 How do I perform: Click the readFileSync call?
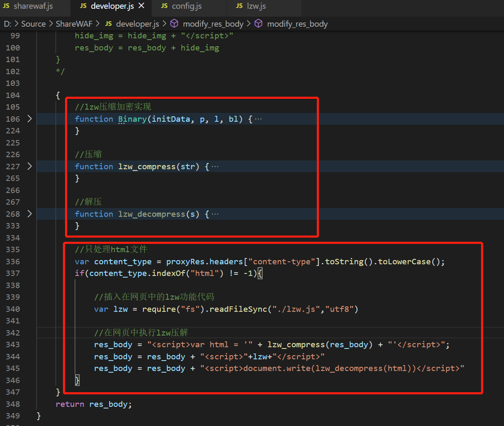[x=238, y=309]
